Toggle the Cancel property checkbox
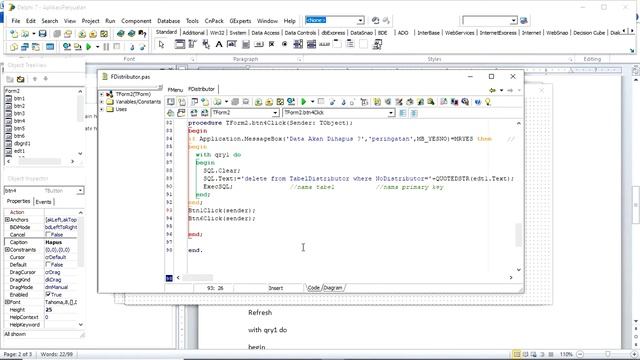 [x=48, y=234]
